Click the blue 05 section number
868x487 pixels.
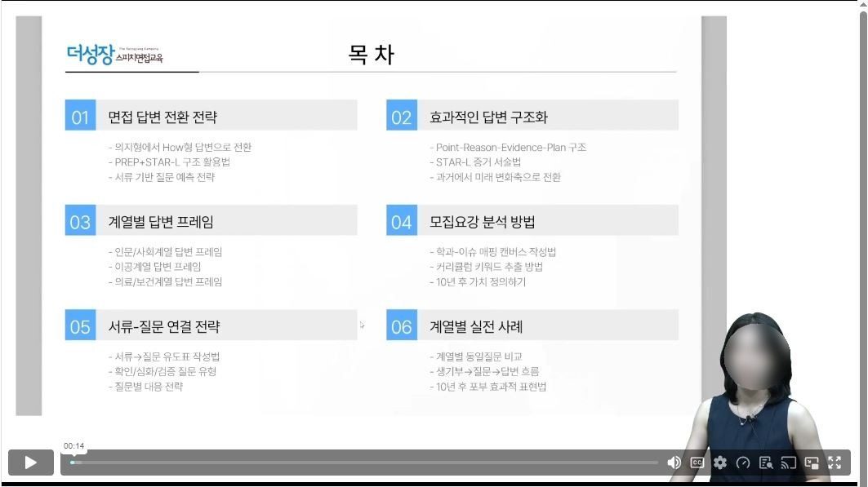[80, 325]
